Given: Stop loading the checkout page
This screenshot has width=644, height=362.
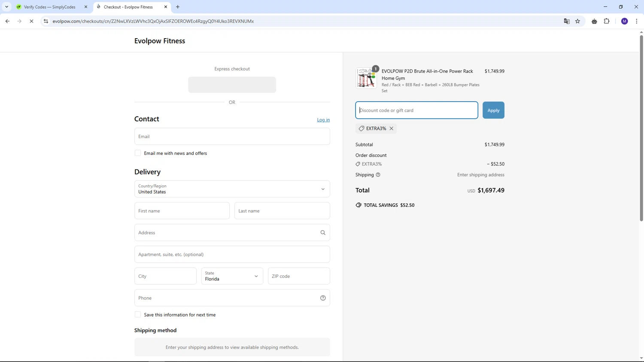Looking at the screenshot, I should click(x=31, y=21).
